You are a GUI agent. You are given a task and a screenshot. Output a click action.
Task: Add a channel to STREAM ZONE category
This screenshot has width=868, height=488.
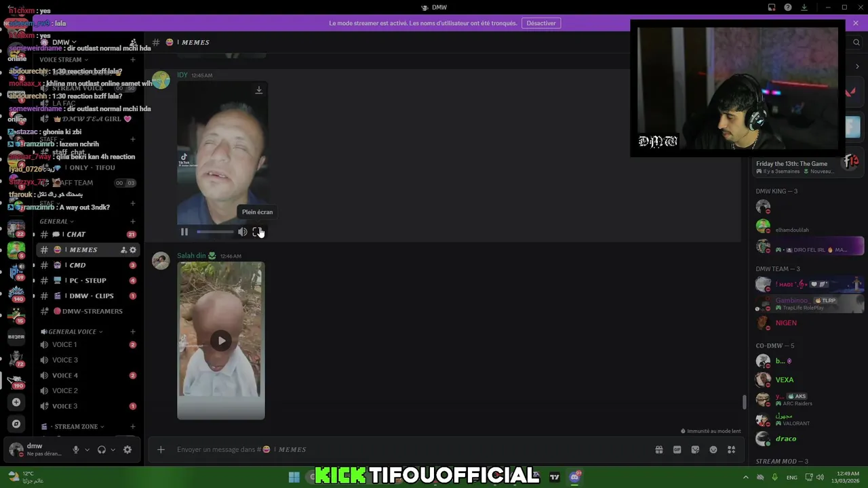pyautogui.click(x=133, y=427)
